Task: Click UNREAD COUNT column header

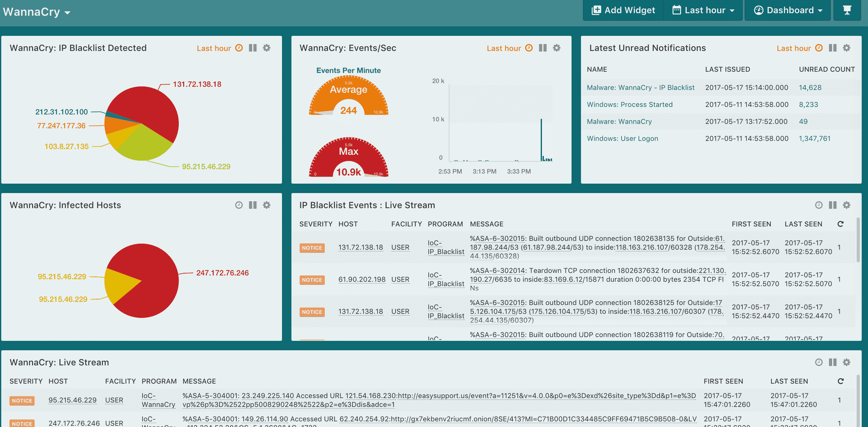Action: (x=827, y=69)
